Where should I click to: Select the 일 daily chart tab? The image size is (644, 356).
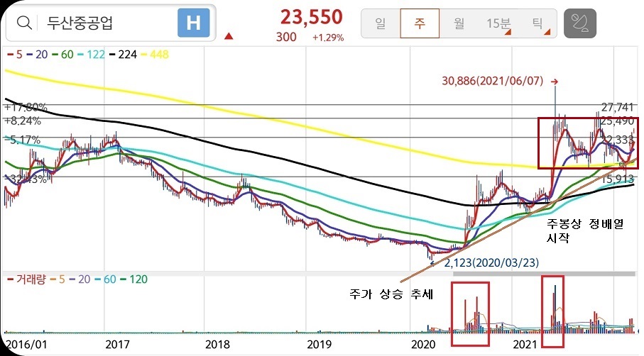coord(381,23)
